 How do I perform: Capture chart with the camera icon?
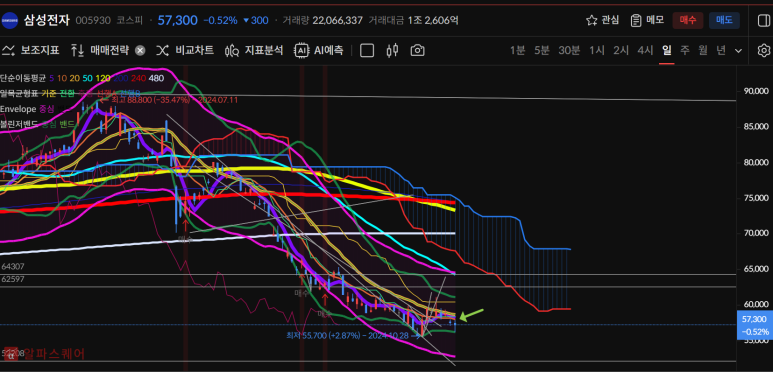[418, 50]
